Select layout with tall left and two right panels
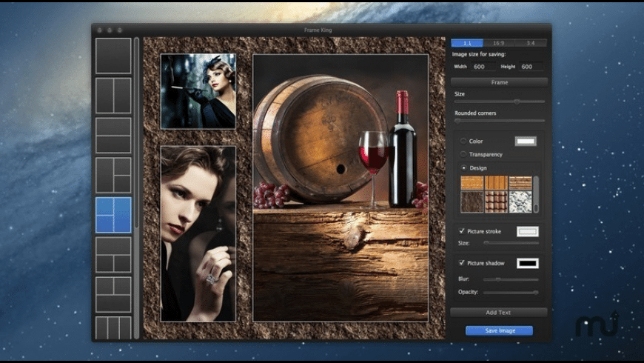Screen dimensions: 644x363 click(x=113, y=176)
